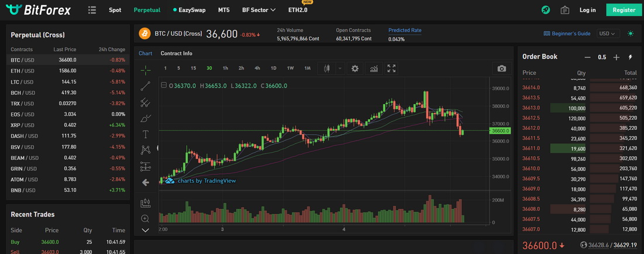Click the rocket icon in header
Viewport: 644px width, 254px height.
(546, 10)
